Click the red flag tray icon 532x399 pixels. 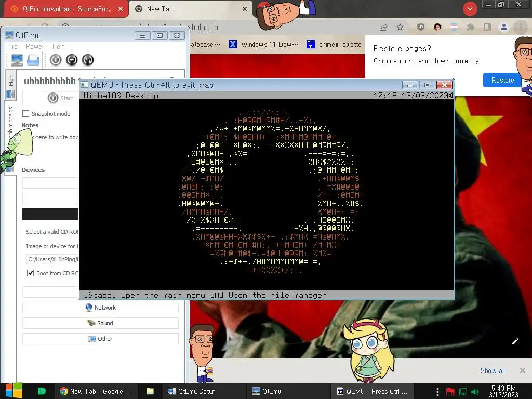point(450,392)
